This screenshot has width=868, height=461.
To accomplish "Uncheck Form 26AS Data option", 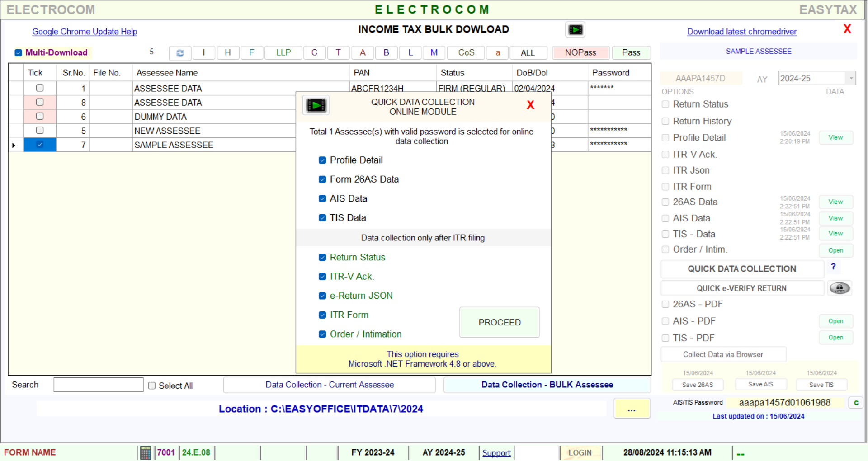I will [x=322, y=179].
